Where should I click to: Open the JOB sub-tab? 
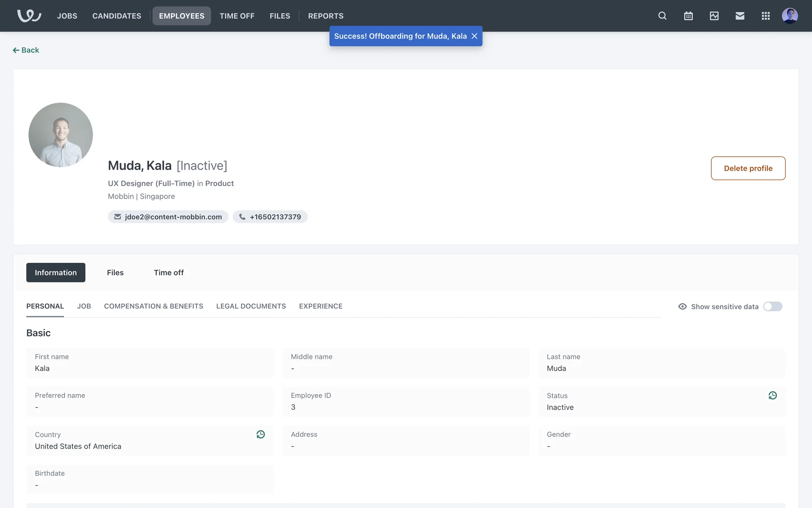[84, 306]
